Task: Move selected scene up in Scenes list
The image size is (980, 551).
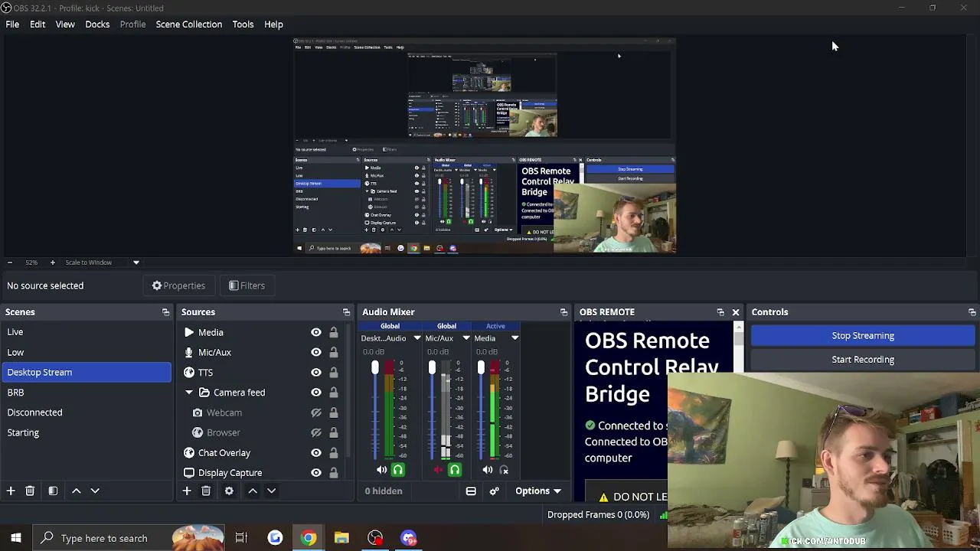Action: tap(77, 491)
